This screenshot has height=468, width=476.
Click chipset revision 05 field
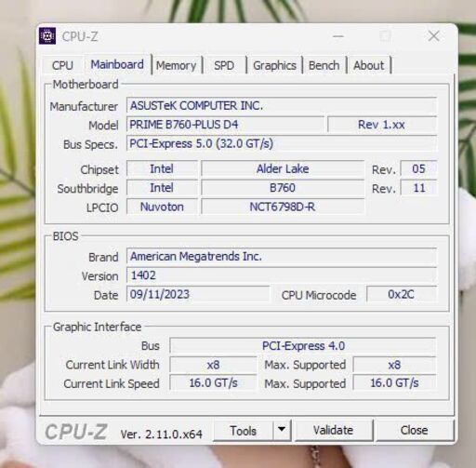418,169
